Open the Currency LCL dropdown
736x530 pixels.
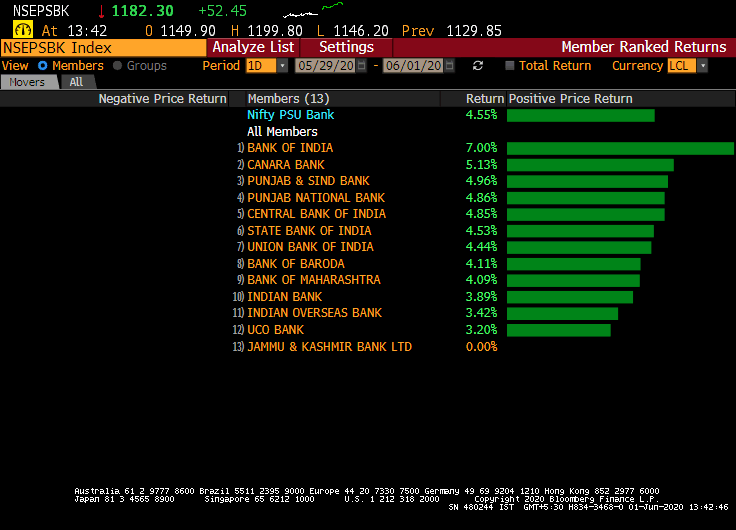(x=702, y=66)
